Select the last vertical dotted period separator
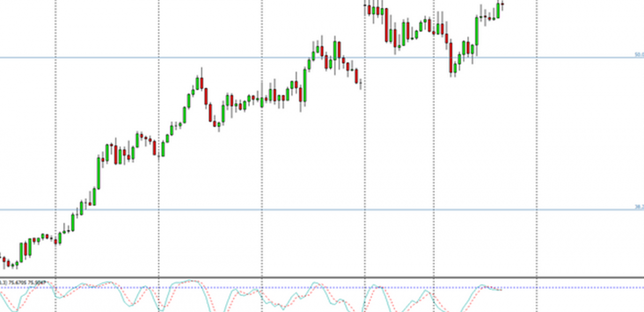Screen dimensions: 644x312 tap(537, 134)
